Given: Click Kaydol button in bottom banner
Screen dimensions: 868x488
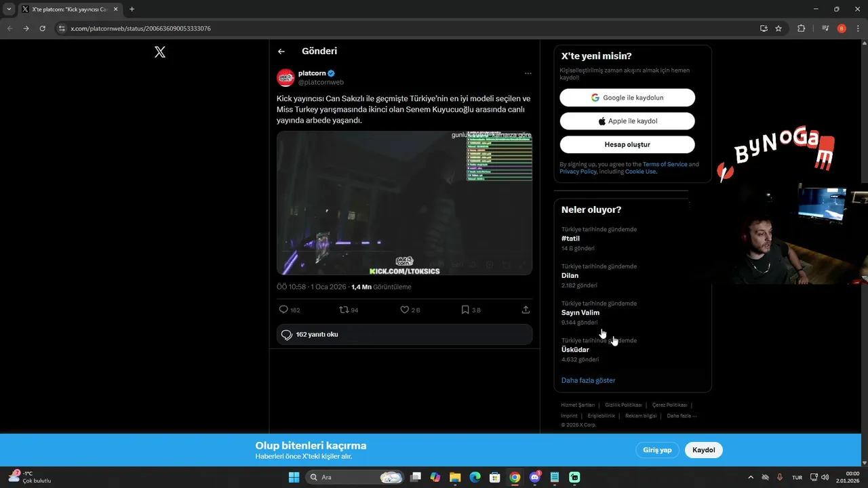Looking at the screenshot, I should pos(704,450).
